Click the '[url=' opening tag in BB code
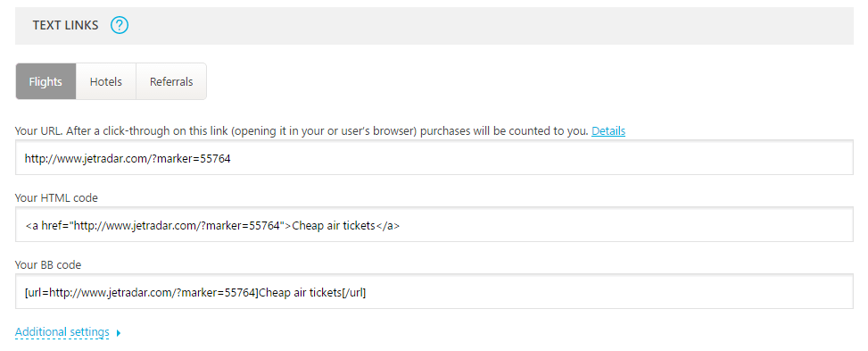This screenshot has height=351, width=868. click(x=37, y=293)
